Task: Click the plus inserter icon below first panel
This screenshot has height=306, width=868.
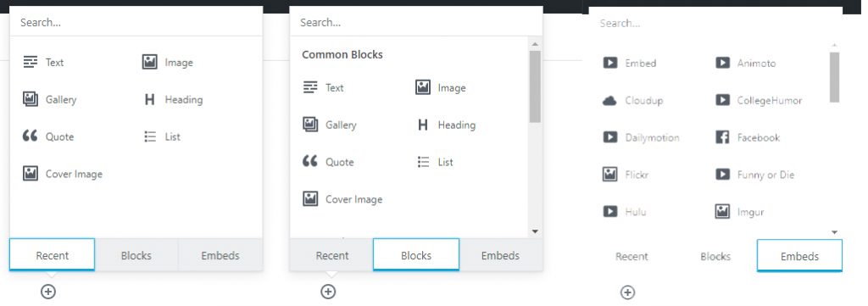Action: point(48,291)
